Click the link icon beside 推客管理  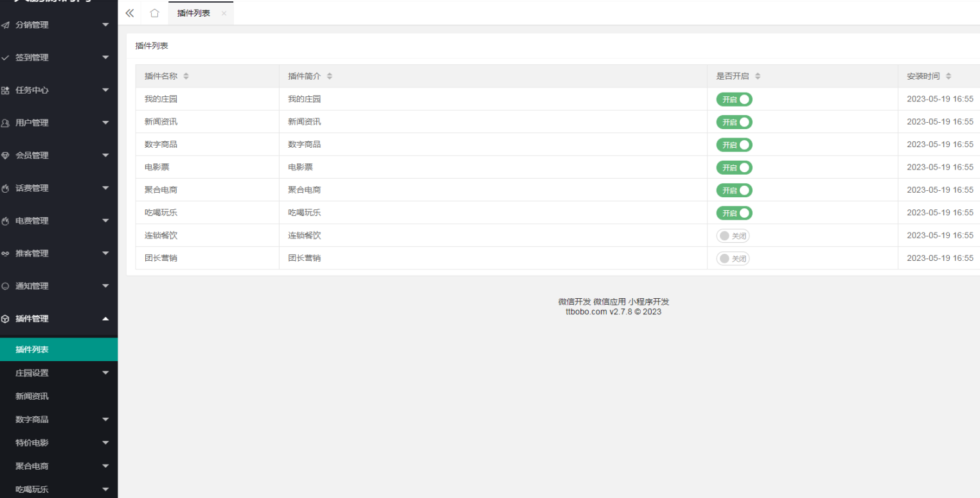pos(6,254)
